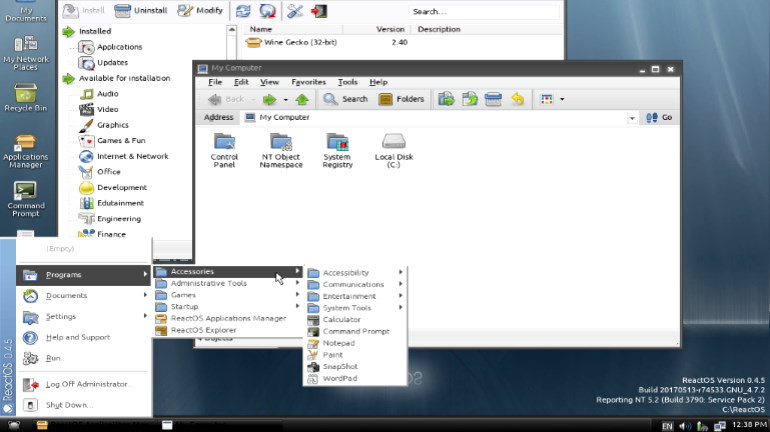Launch SnapShot from Accessories menu
The image size is (770, 432).
pyautogui.click(x=356, y=367)
